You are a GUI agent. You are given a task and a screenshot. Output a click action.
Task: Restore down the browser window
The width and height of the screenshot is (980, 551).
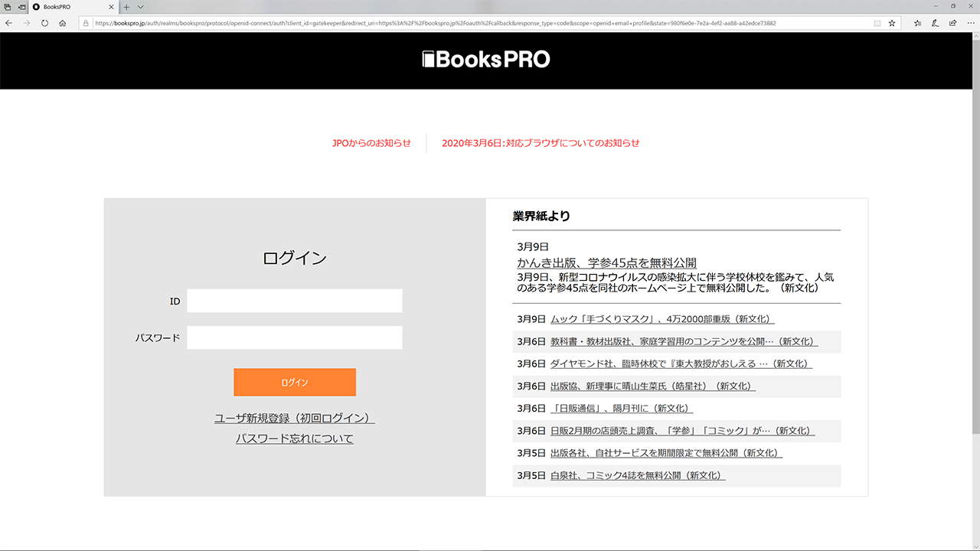click(953, 6)
